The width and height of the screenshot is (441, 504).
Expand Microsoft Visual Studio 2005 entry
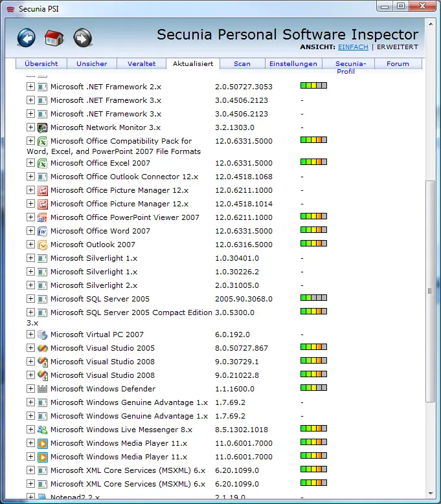tap(30, 348)
